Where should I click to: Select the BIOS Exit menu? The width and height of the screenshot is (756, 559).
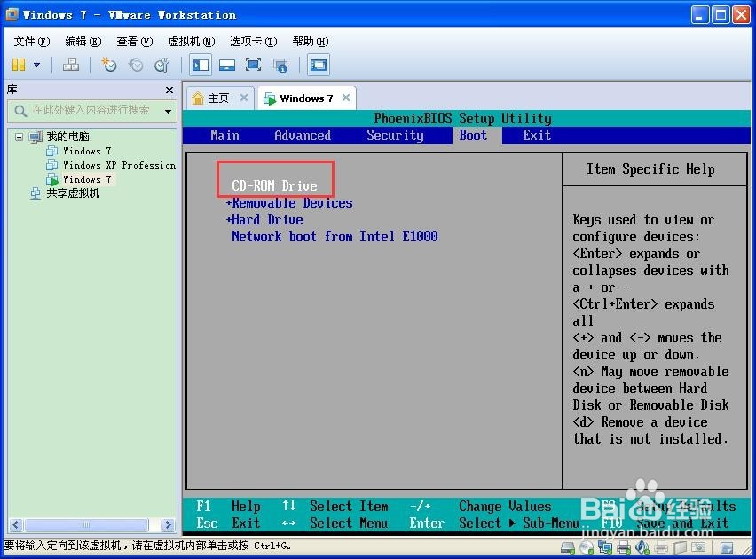(x=537, y=136)
